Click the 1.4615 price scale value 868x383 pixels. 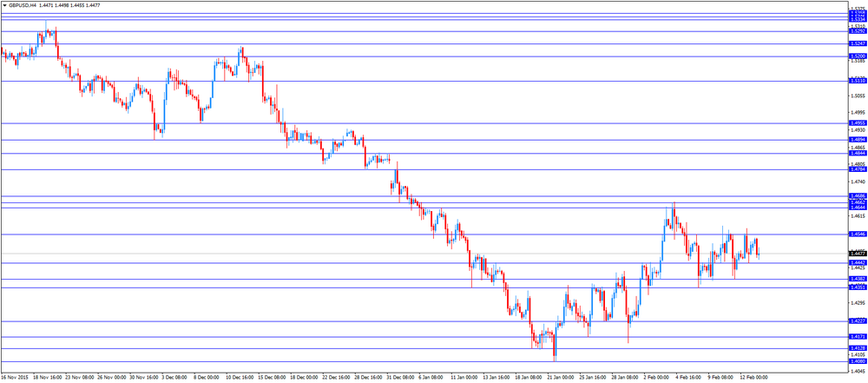[857, 216]
